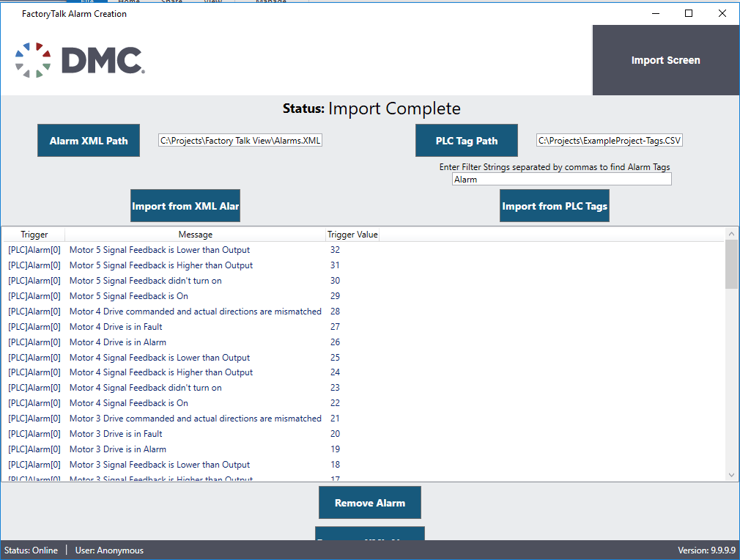Sort by the Trigger Value column header
Viewport: 740px width, 560px height.
pos(352,235)
